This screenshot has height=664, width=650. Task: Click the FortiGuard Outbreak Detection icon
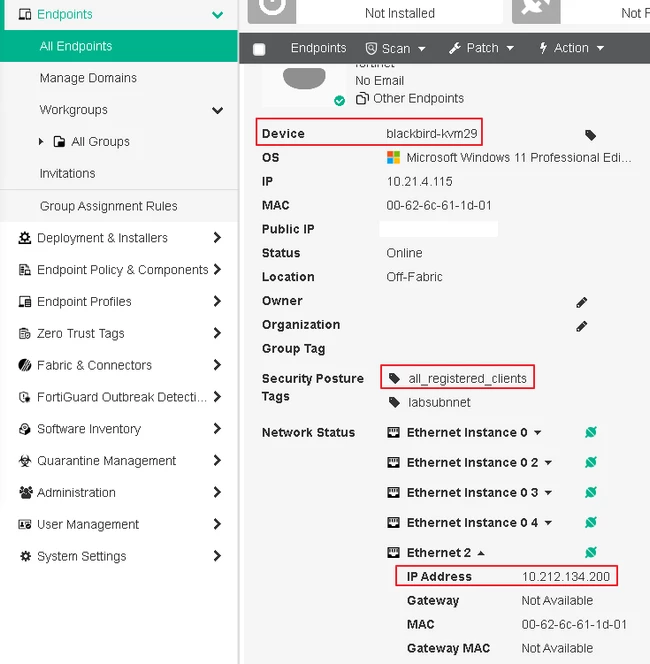[25, 397]
